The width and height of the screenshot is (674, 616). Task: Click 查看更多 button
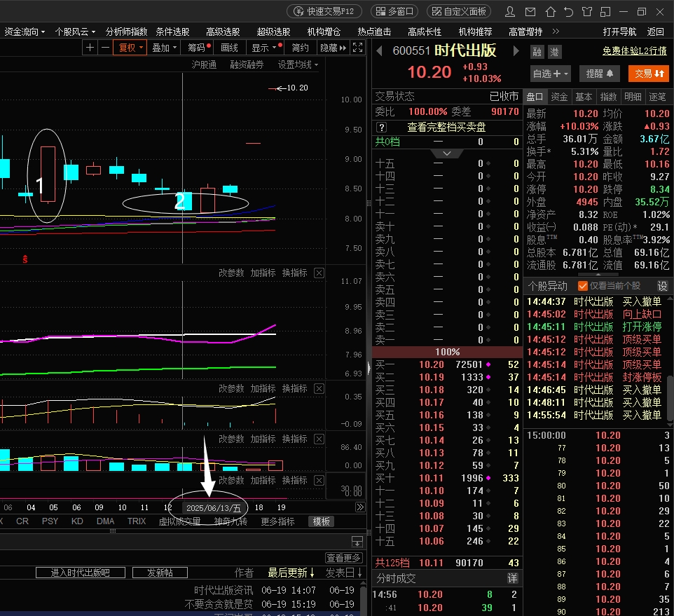tap(343, 558)
